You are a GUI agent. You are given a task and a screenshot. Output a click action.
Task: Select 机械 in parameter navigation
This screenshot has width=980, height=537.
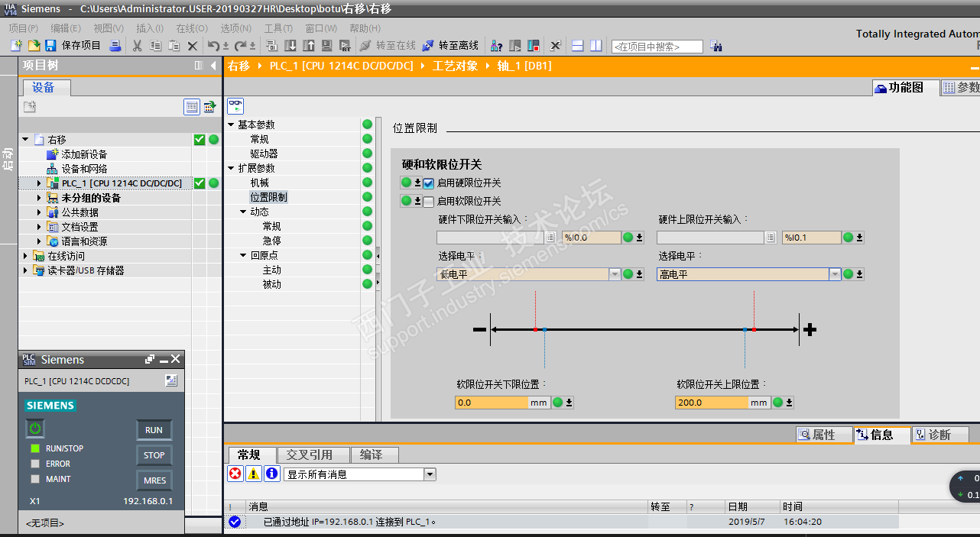259,183
